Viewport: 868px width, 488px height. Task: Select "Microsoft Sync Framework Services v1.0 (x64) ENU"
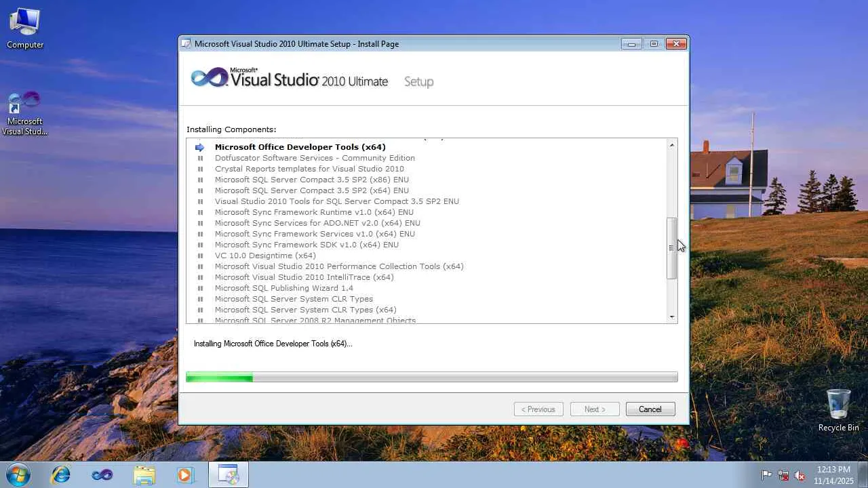(x=315, y=234)
